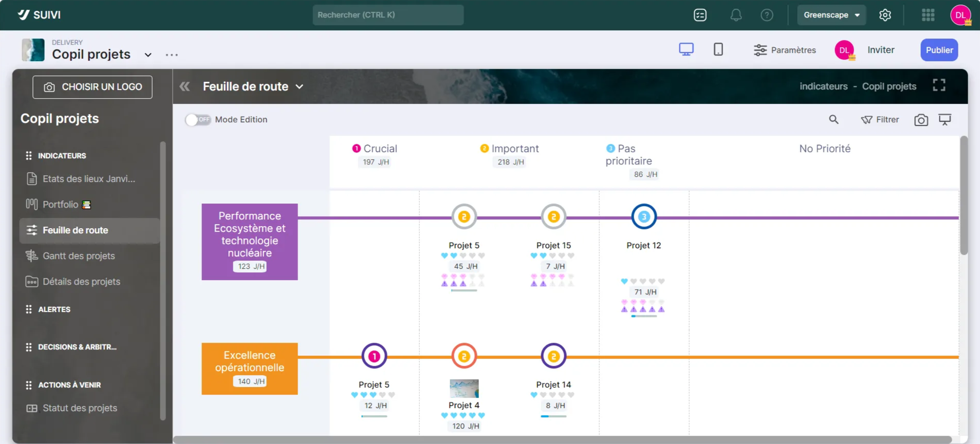This screenshot has height=444, width=980.
Task: Click the notifications bell icon
Action: click(736, 15)
